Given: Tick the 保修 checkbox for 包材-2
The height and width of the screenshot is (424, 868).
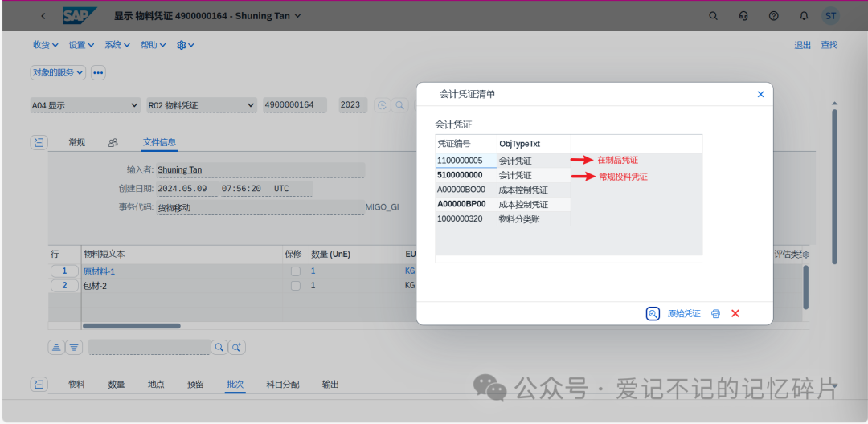Looking at the screenshot, I should (x=296, y=286).
